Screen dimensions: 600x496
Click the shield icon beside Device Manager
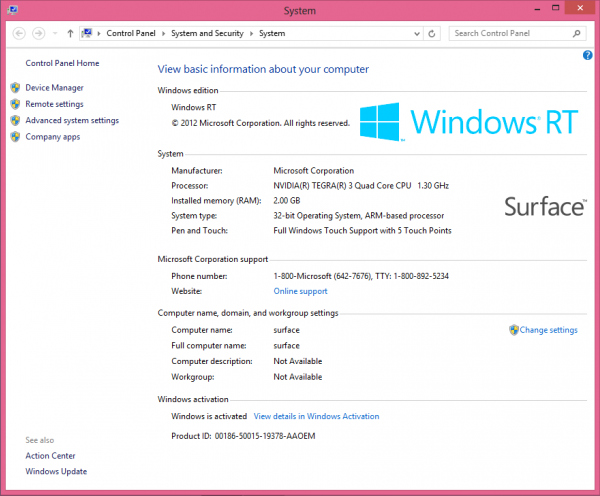click(x=15, y=88)
